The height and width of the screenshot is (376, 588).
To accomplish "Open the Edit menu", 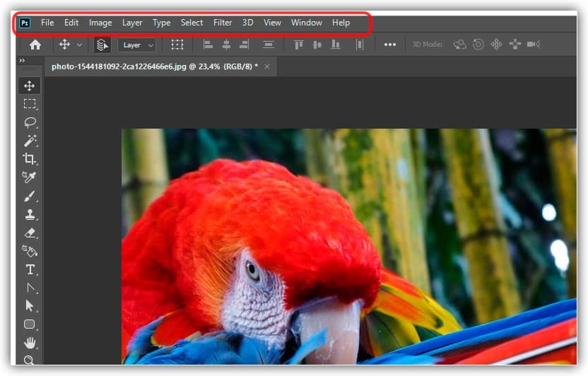I will [x=71, y=23].
